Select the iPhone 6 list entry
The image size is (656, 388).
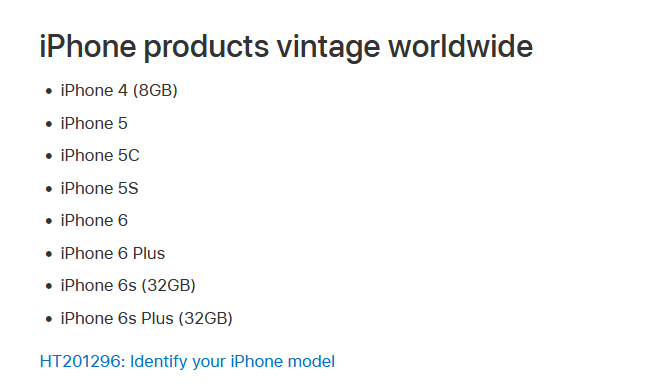[94, 221]
